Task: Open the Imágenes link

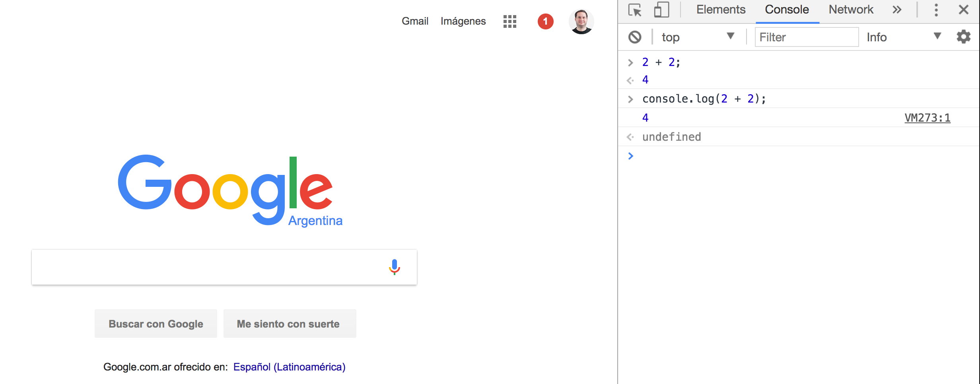Action: (463, 21)
